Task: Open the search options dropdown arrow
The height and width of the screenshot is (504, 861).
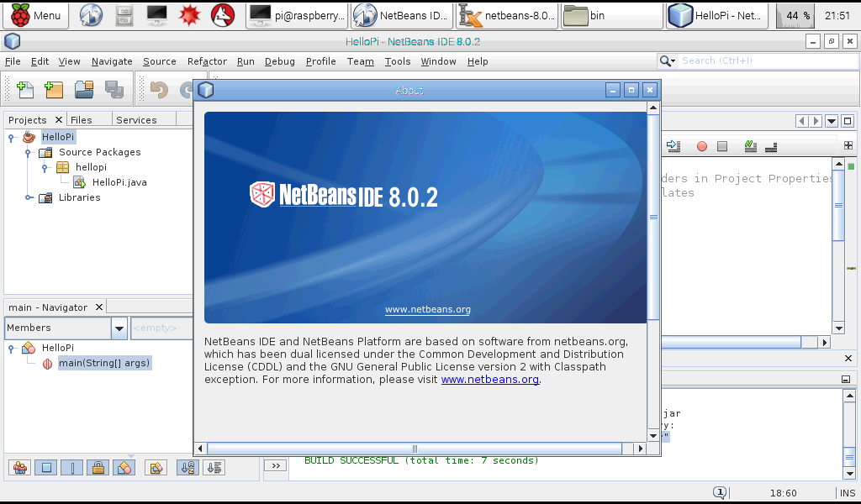Action: (x=673, y=61)
